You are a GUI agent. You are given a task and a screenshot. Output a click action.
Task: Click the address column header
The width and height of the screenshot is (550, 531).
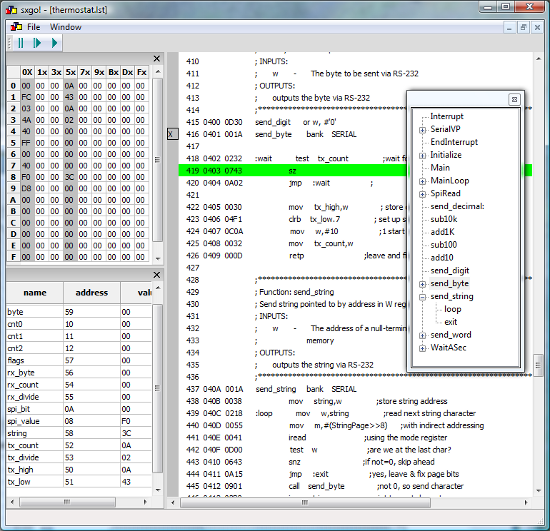(92, 293)
